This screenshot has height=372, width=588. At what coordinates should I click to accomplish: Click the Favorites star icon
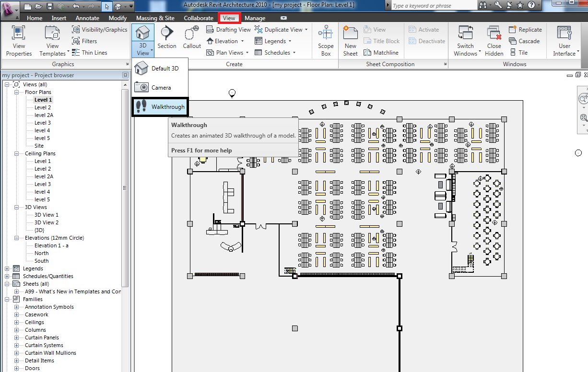tap(520, 5)
